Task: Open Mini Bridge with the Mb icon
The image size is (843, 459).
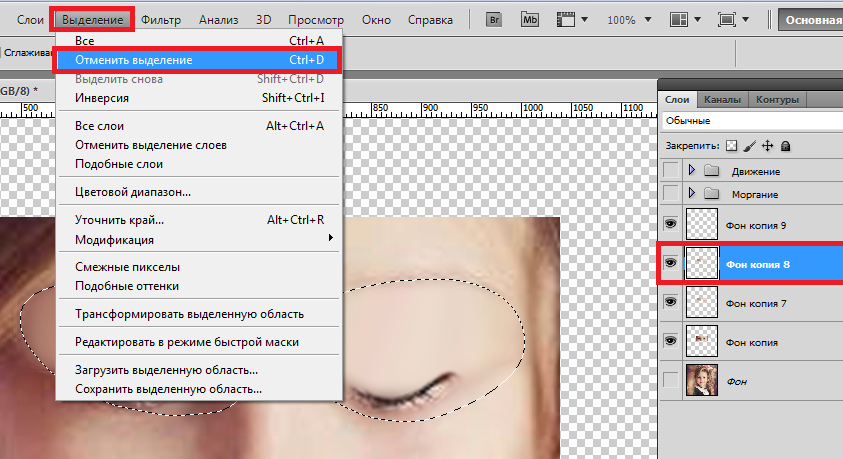Action: tap(531, 19)
